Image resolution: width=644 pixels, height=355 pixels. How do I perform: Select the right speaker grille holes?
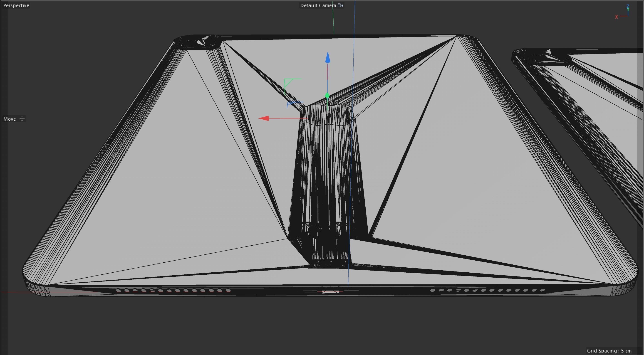pyautogui.click(x=488, y=290)
